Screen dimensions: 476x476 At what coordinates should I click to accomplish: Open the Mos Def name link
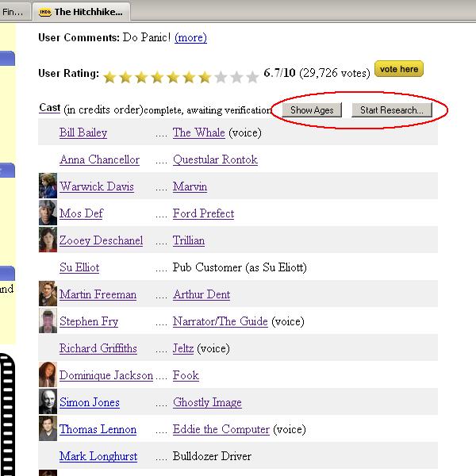pyautogui.click(x=82, y=213)
